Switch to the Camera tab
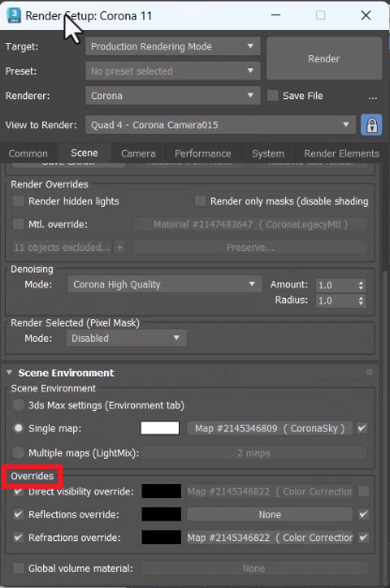390x588 pixels. pyautogui.click(x=138, y=154)
